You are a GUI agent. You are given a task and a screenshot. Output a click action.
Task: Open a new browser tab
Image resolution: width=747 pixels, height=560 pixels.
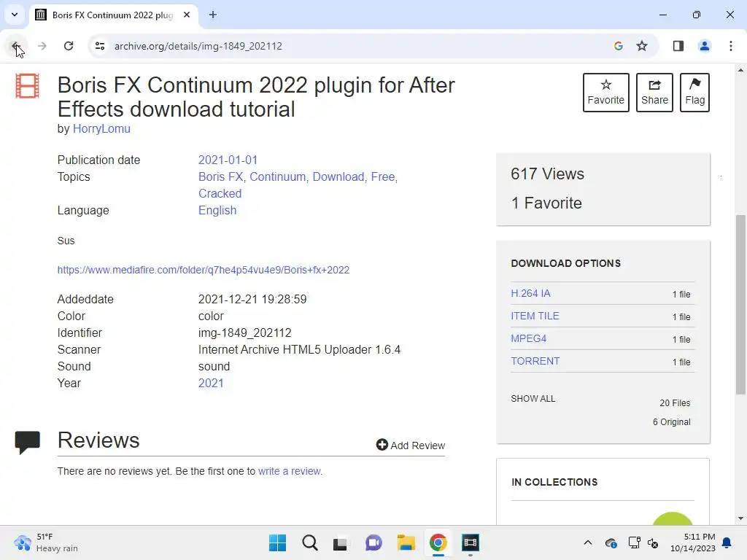(x=213, y=15)
